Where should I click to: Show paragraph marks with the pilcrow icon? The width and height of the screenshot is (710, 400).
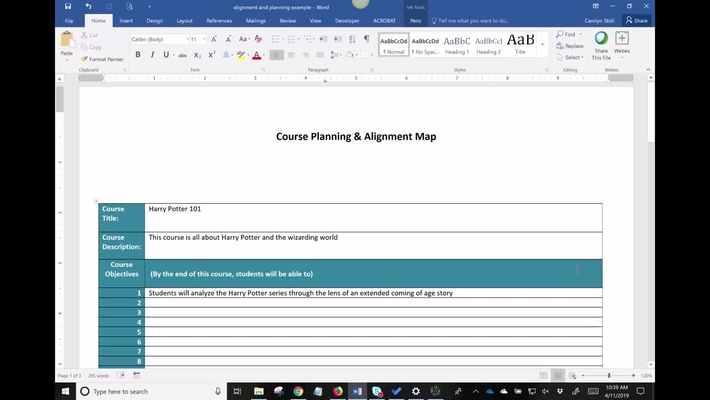pos(367,39)
